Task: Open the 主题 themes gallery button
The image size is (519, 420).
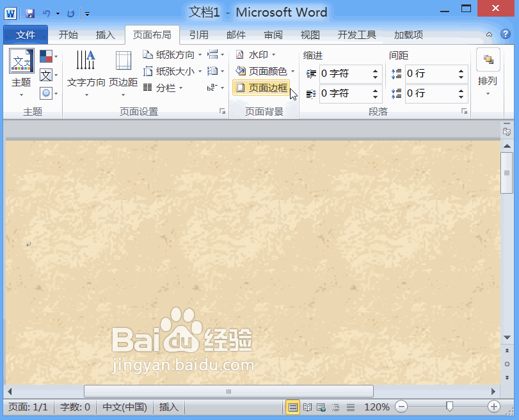Action: tap(21, 73)
